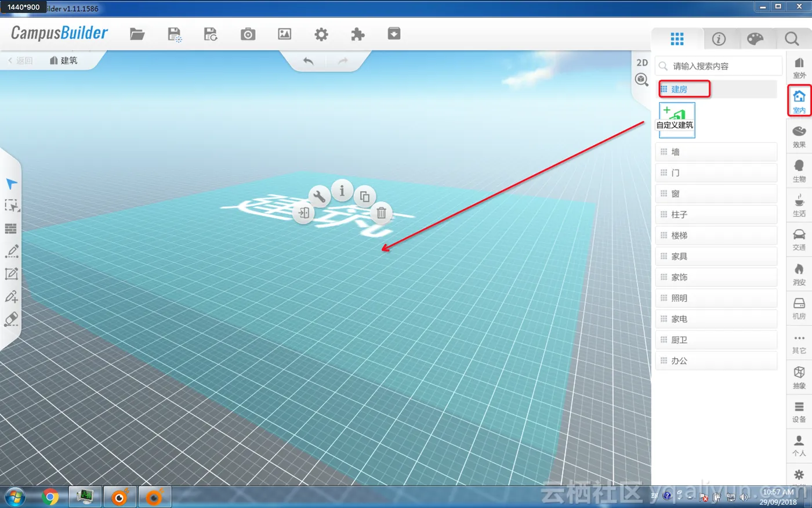The height and width of the screenshot is (508, 812).
Task: Open the Windows Start menu
Action: (x=15, y=497)
